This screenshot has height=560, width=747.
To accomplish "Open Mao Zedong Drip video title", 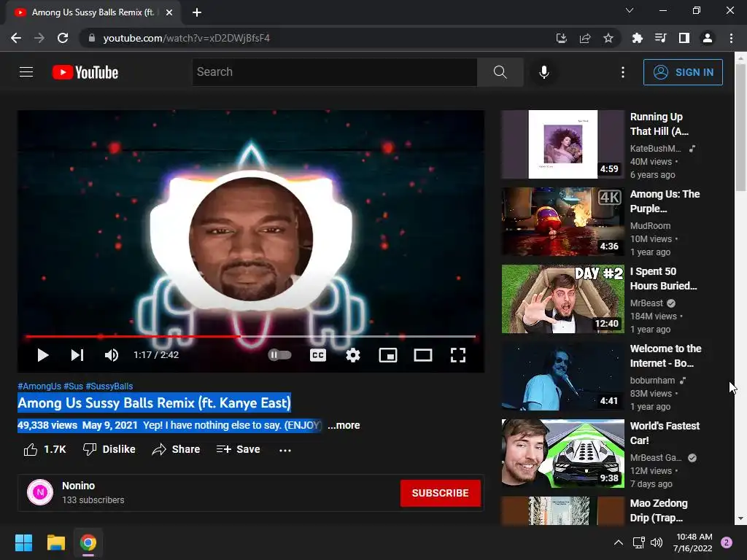I will (x=659, y=510).
